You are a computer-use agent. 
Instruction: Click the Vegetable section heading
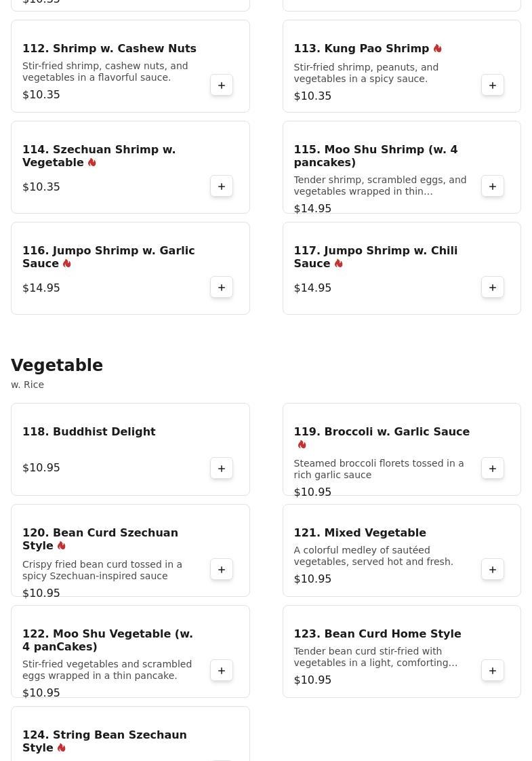click(57, 366)
